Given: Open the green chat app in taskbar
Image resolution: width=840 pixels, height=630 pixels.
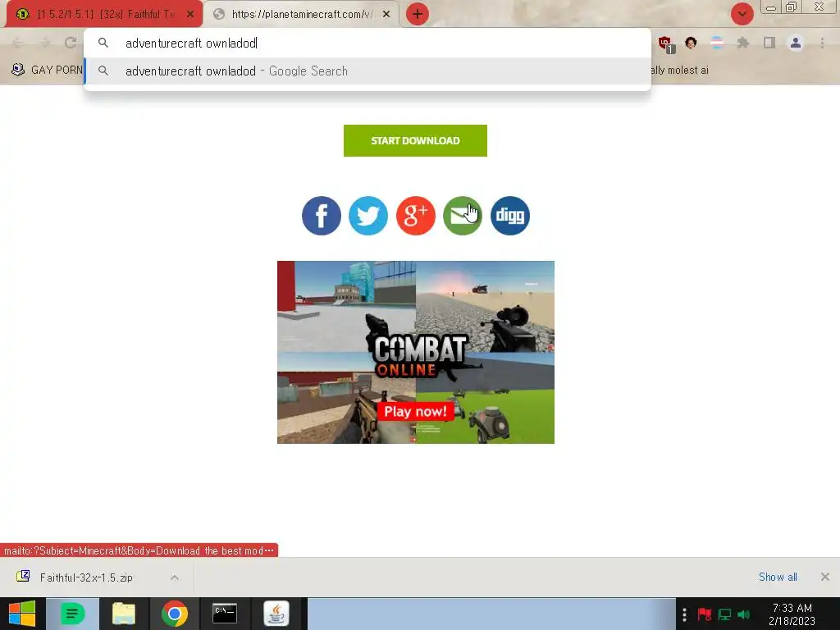Looking at the screenshot, I should pyautogui.click(x=72, y=614).
